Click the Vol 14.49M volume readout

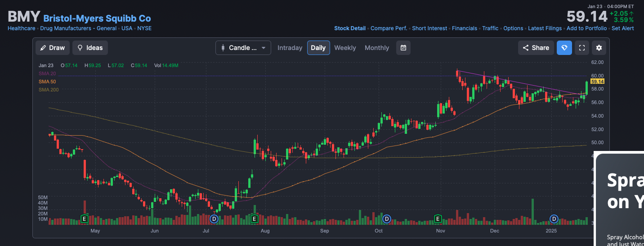(166, 65)
